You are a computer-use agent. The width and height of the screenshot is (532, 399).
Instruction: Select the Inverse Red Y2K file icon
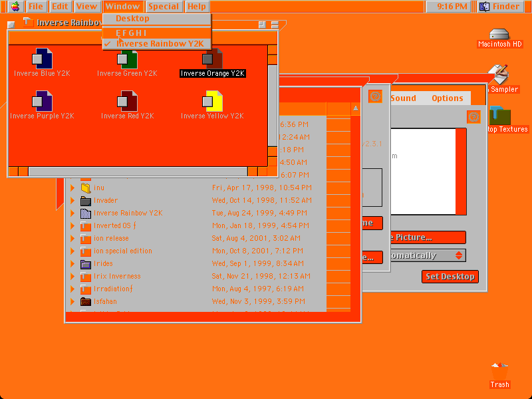[x=127, y=102]
